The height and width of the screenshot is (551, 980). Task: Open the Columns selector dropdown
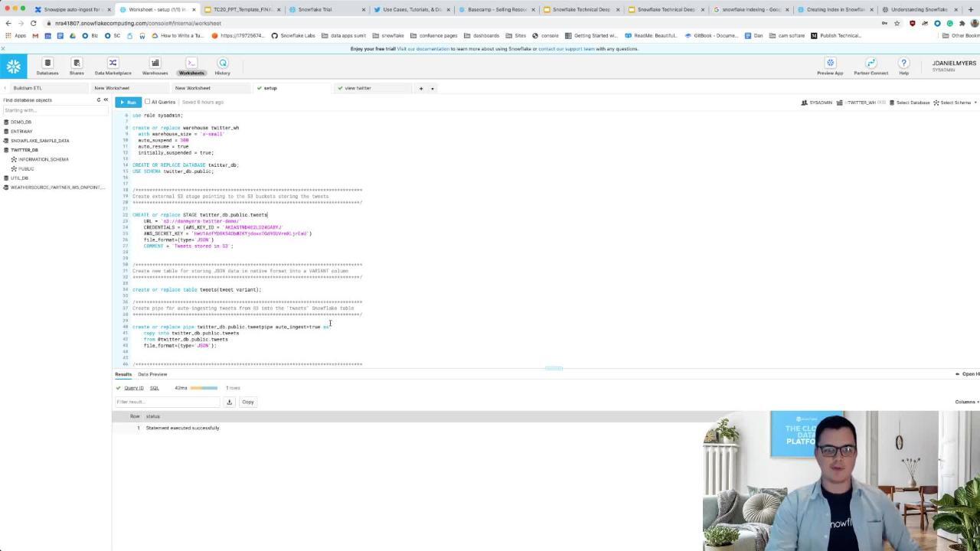[x=967, y=402]
